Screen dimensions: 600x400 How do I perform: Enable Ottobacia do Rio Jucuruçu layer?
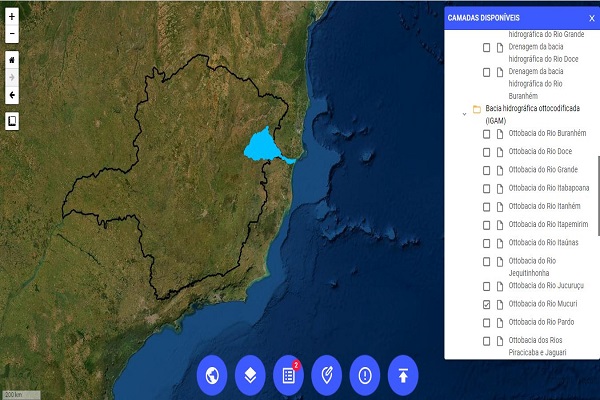click(x=486, y=286)
